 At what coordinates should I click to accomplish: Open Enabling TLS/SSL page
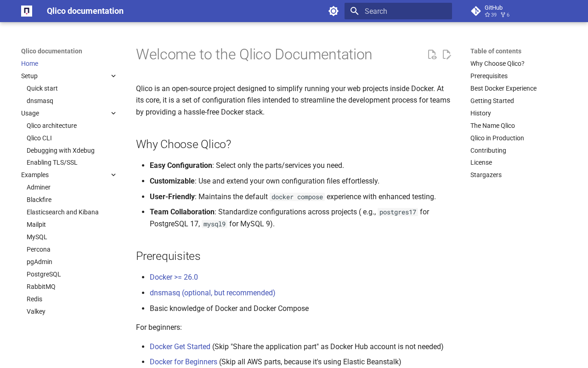click(x=52, y=162)
